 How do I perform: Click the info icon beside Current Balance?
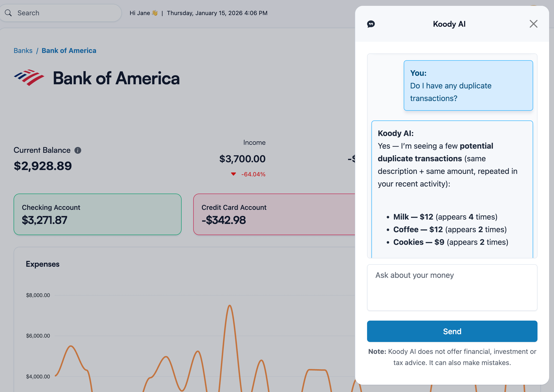click(77, 150)
